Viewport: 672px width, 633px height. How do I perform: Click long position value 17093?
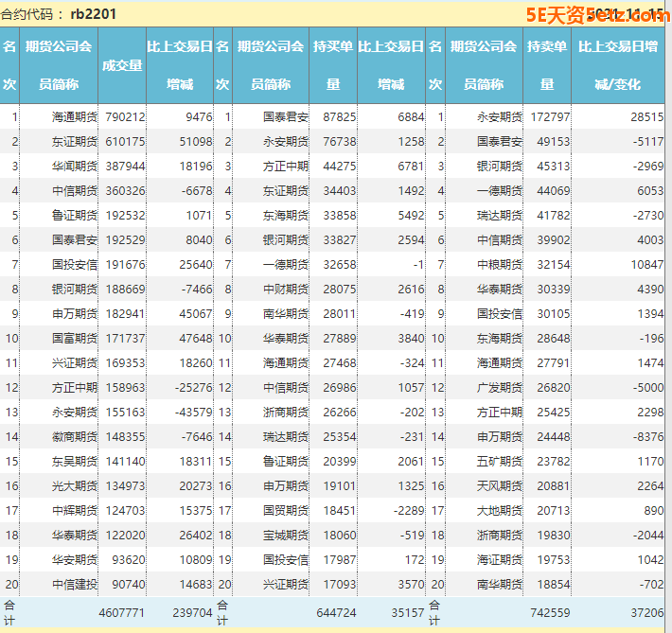[x=340, y=585]
